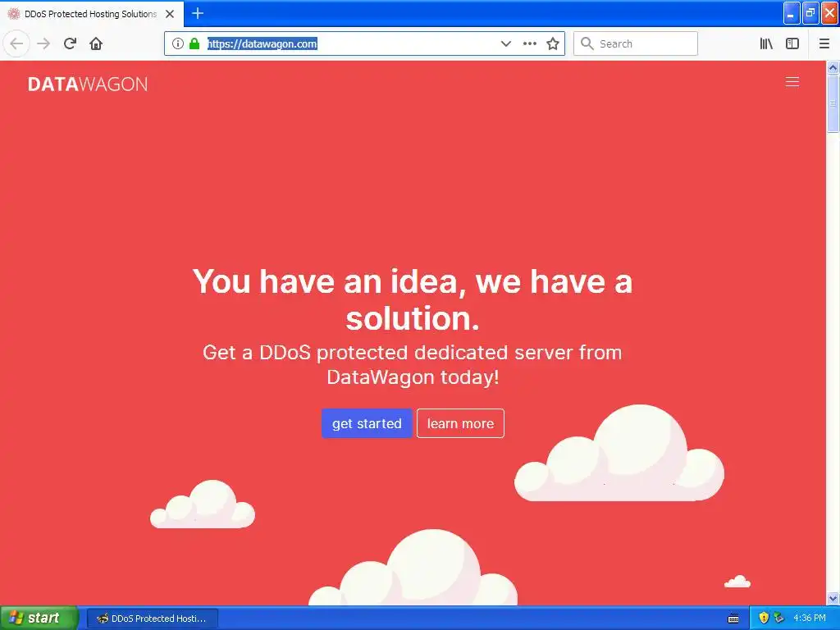
Task: Click inside the Search box
Action: (x=636, y=43)
